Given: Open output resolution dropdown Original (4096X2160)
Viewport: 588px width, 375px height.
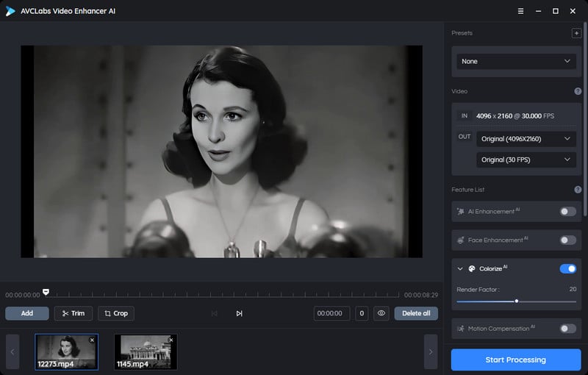Looking at the screenshot, I should (x=526, y=139).
